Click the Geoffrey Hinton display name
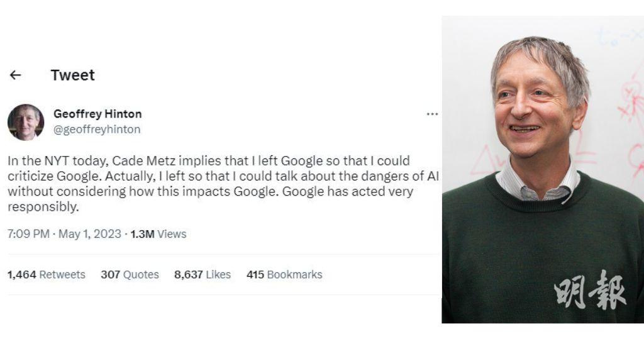Viewport: 644px width, 339px height. 97,114
